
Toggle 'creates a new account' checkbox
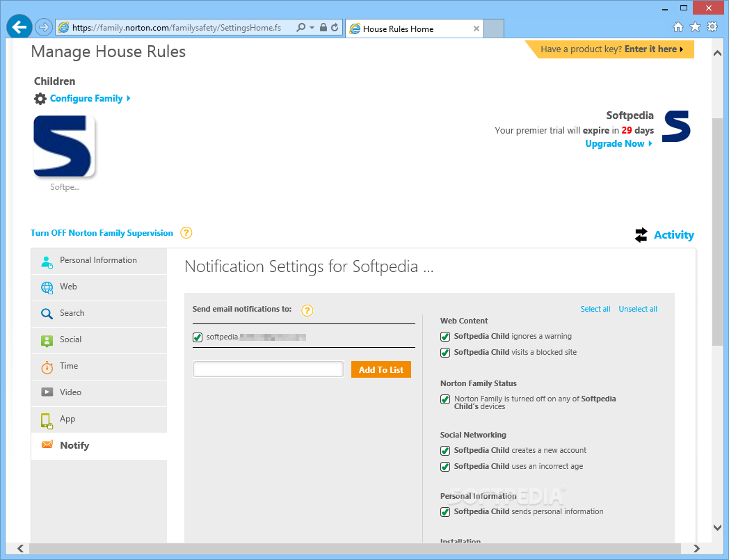[x=445, y=451]
